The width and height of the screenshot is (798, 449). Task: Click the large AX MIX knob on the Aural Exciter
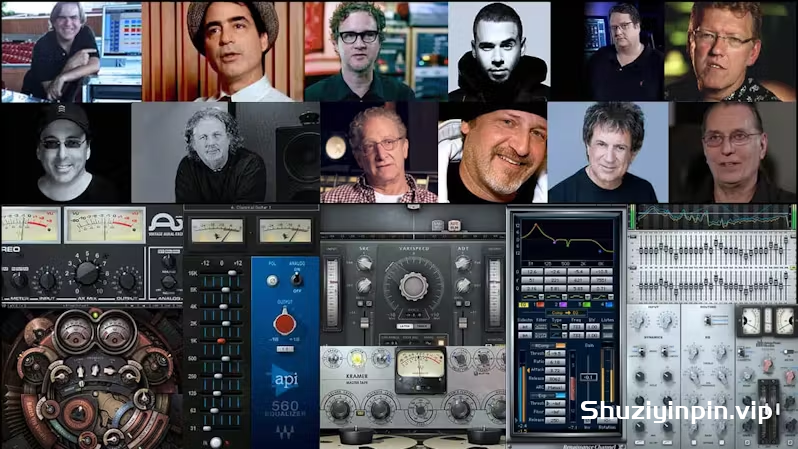point(87,273)
